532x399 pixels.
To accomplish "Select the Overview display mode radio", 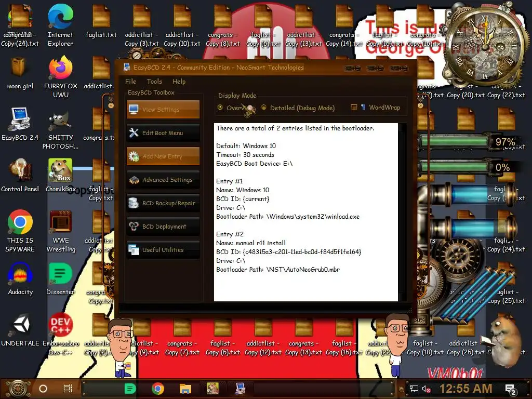I will tap(220, 108).
